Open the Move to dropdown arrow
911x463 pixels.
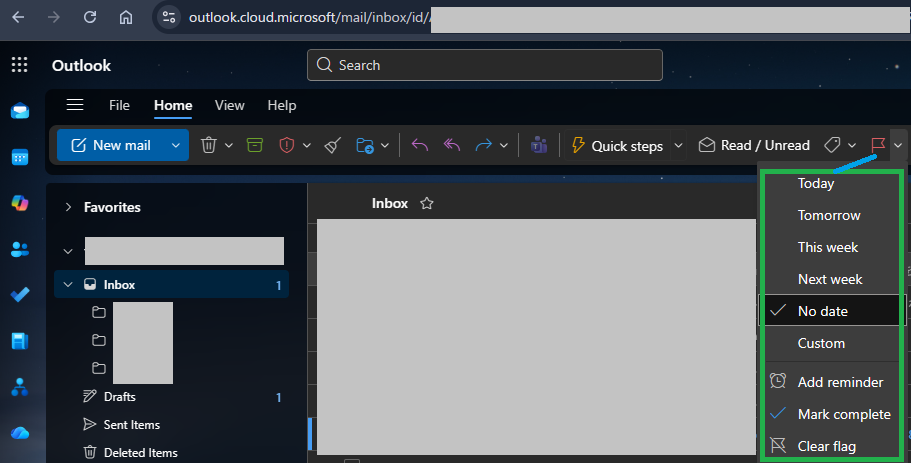point(385,145)
